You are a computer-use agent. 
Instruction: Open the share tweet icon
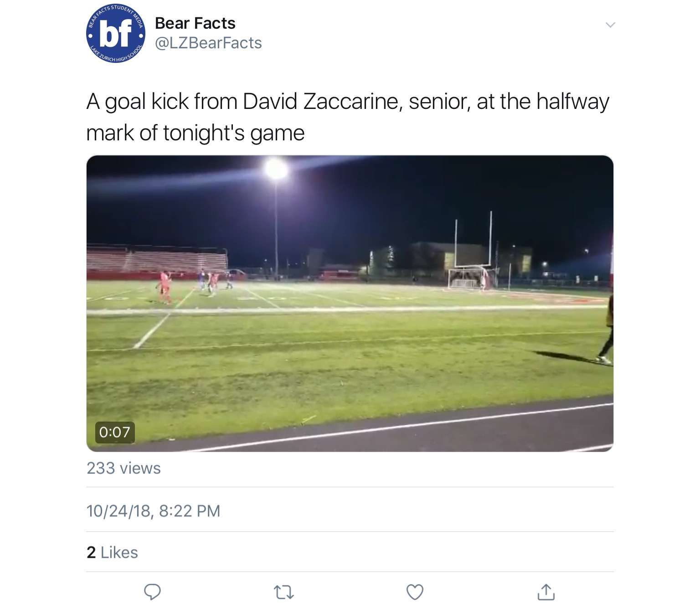[x=546, y=592]
